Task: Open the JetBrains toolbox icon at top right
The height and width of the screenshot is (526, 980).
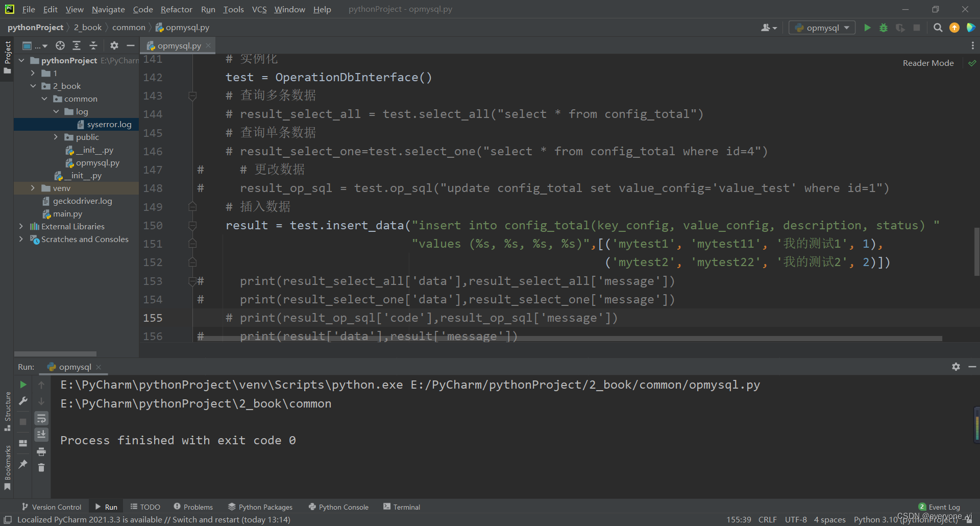Action: (971, 28)
